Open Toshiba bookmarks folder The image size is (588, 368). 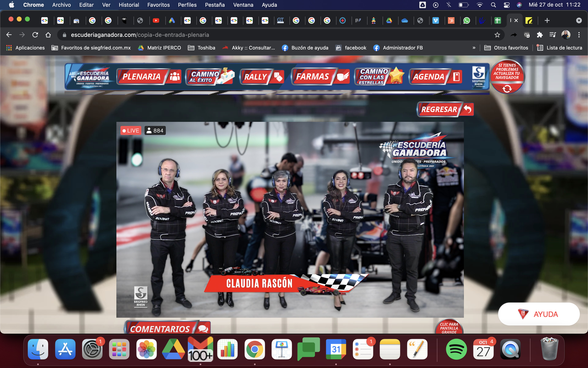pos(202,48)
